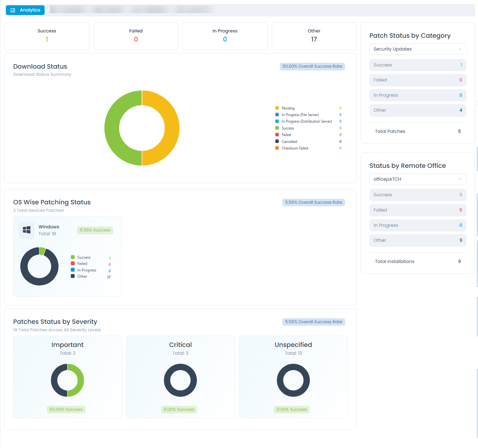The height and width of the screenshot is (448, 478).
Task: Toggle the Other series in Windows chart legend
Action: tap(82, 276)
